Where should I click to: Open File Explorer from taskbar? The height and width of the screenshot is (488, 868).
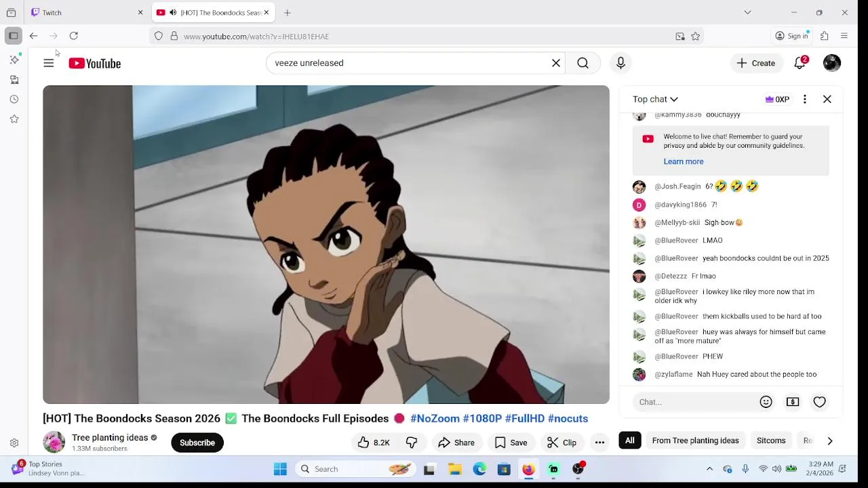[455, 469]
